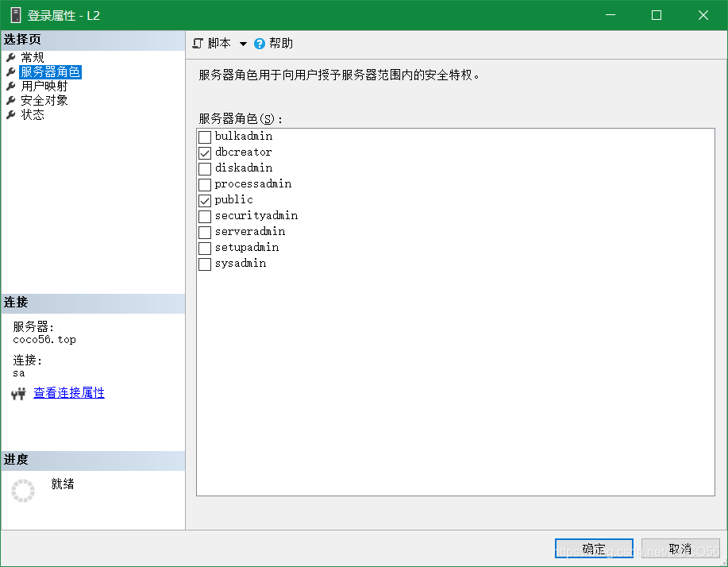
Task: Enable the bulkadmin server role checkbox
Action: pyautogui.click(x=205, y=137)
